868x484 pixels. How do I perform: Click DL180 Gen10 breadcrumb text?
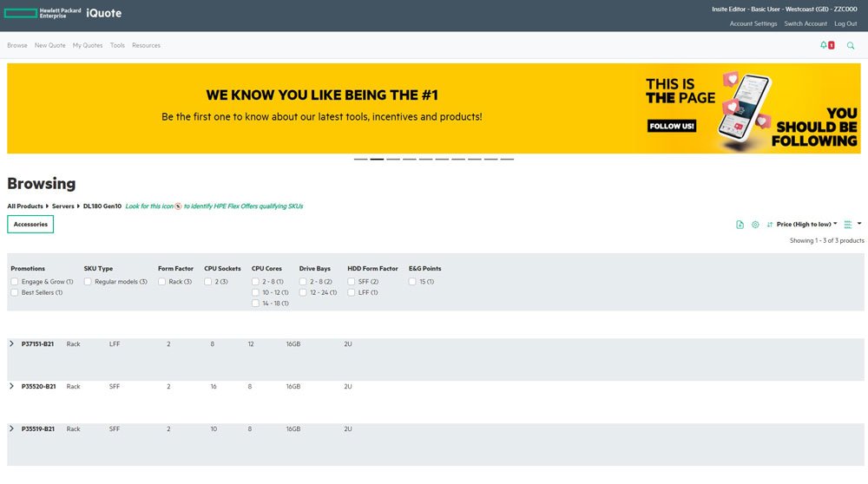102,206
